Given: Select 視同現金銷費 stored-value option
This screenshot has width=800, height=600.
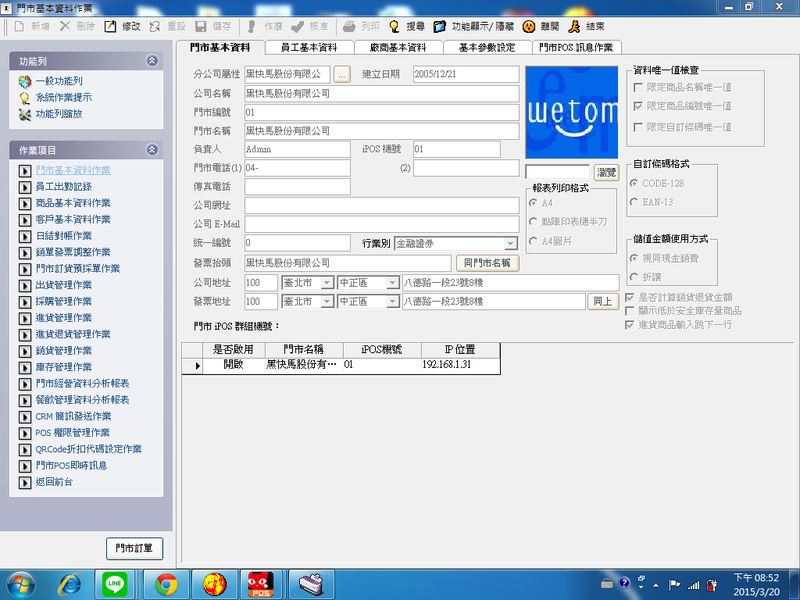Looking at the screenshot, I should pos(634,258).
